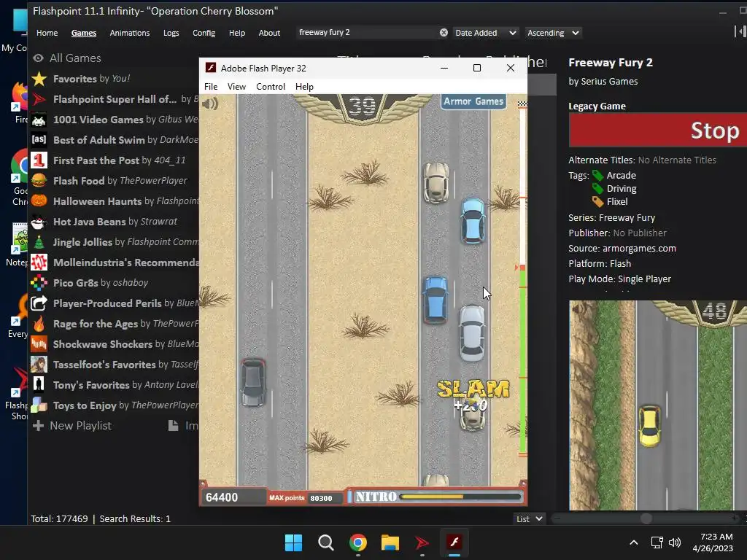Image resolution: width=747 pixels, height=560 pixels.
Task: Open the Flash Player File menu
Action: point(211,87)
